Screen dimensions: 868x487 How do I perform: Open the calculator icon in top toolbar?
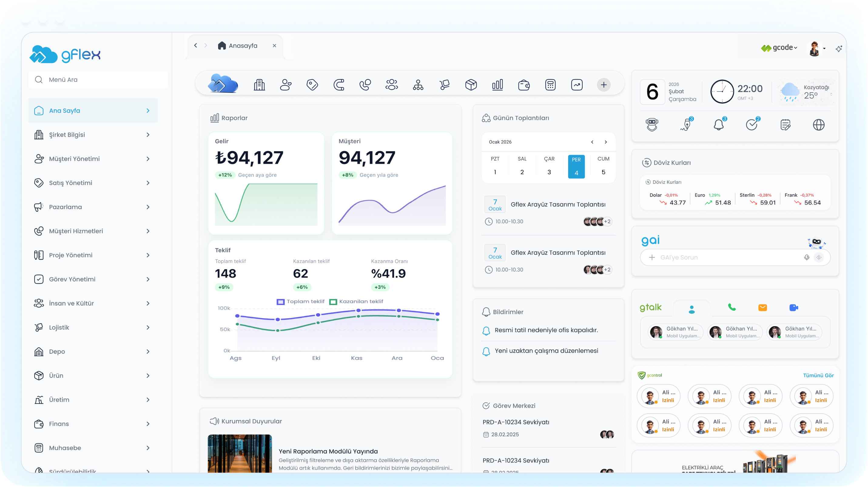(x=550, y=85)
